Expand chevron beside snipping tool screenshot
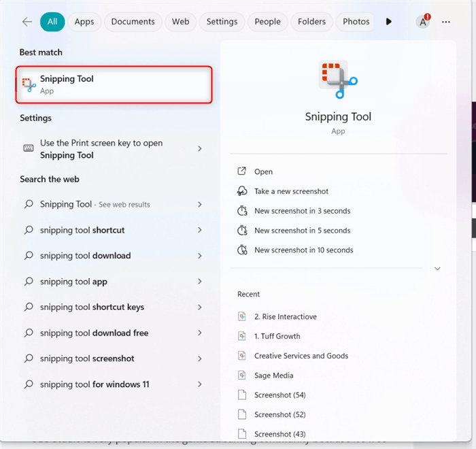The image size is (476, 449). pyautogui.click(x=199, y=359)
